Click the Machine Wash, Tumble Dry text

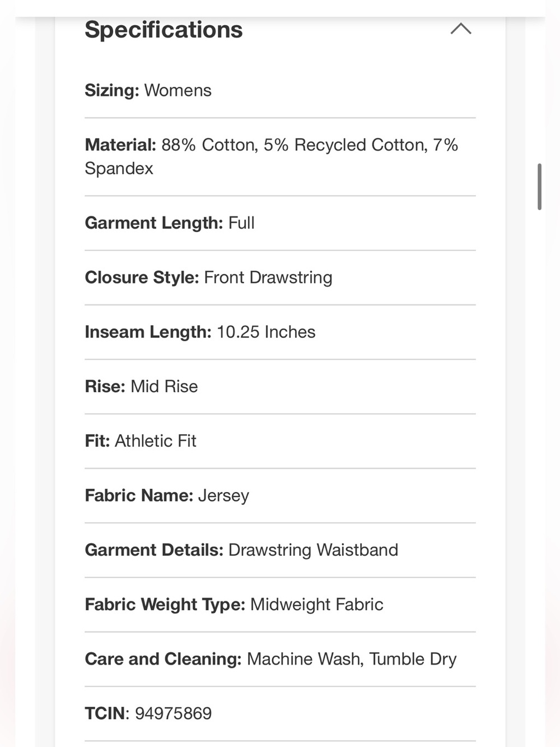coord(352,659)
